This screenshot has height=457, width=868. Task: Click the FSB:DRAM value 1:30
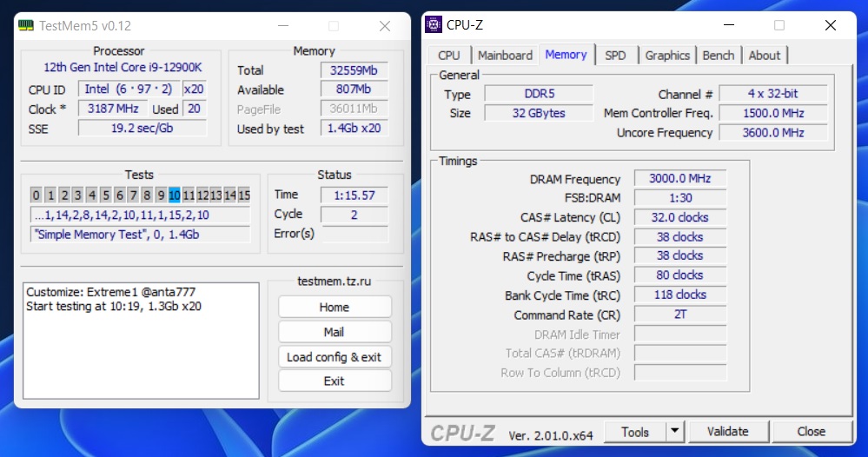pyautogui.click(x=680, y=197)
